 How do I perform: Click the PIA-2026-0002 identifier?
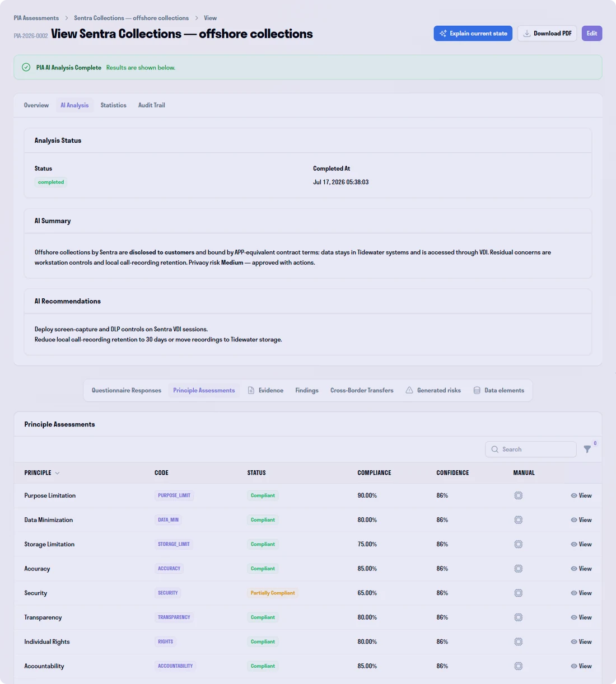coord(31,36)
